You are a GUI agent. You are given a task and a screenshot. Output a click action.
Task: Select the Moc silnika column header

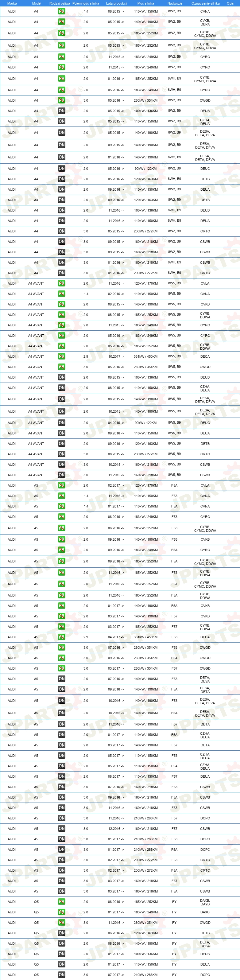tap(146, 3)
